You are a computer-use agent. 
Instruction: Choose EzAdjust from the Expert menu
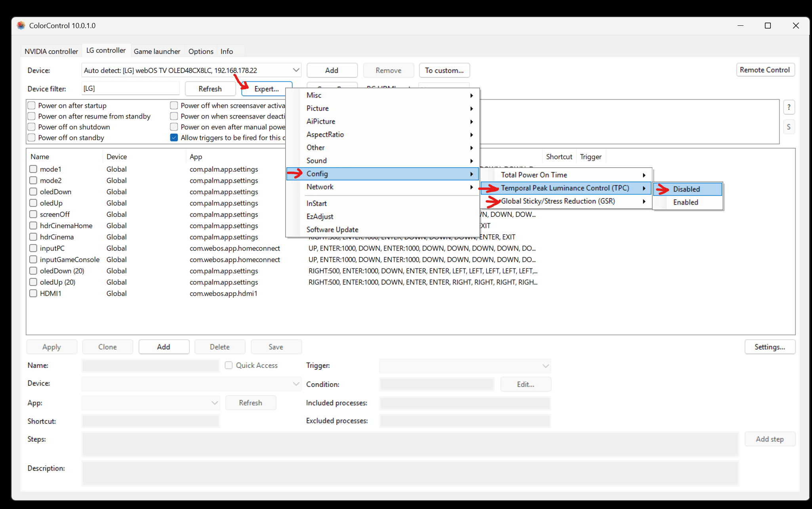tap(383, 216)
